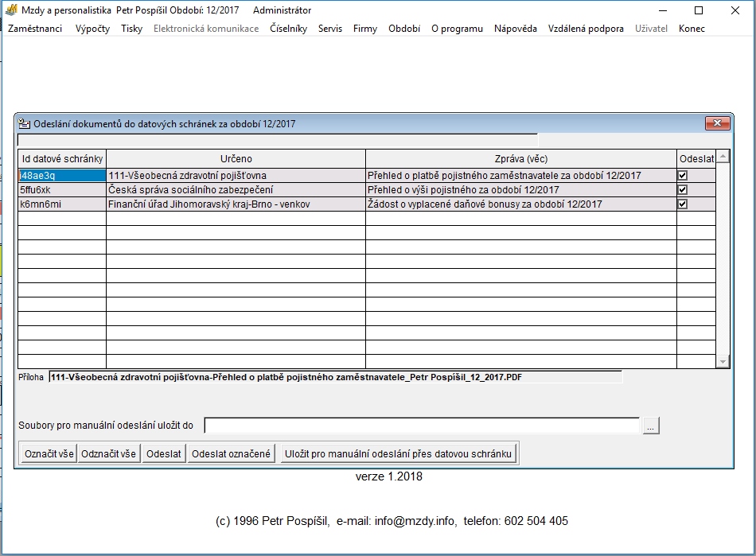
Task: Click the Odeslat označené button
Action: click(231, 454)
